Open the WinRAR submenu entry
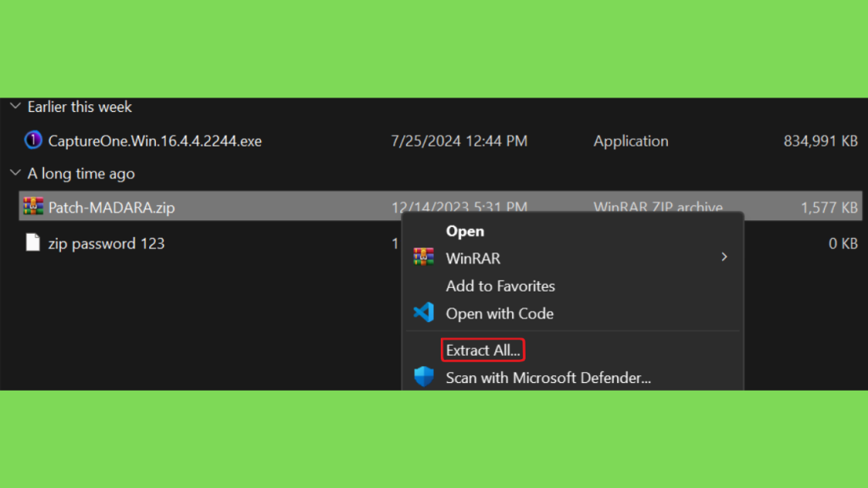The height and width of the screenshot is (488, 868). tap(473, 258)
